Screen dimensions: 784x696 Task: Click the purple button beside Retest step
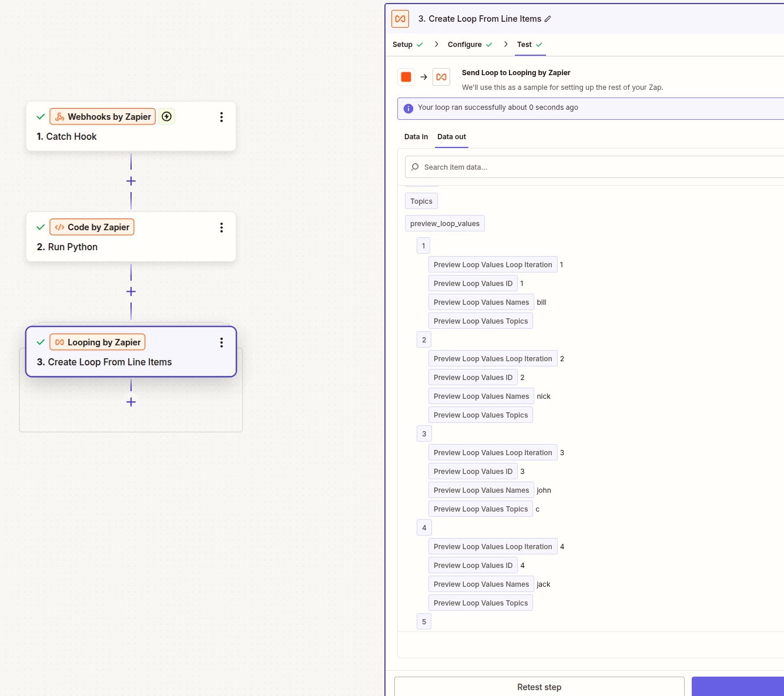coord(738,687)
